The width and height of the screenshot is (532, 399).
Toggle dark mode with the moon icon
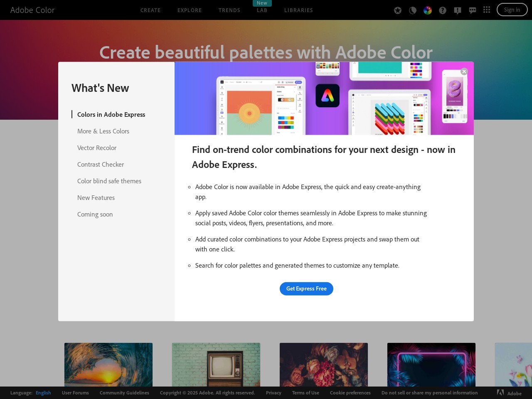[x=413, y=10]
